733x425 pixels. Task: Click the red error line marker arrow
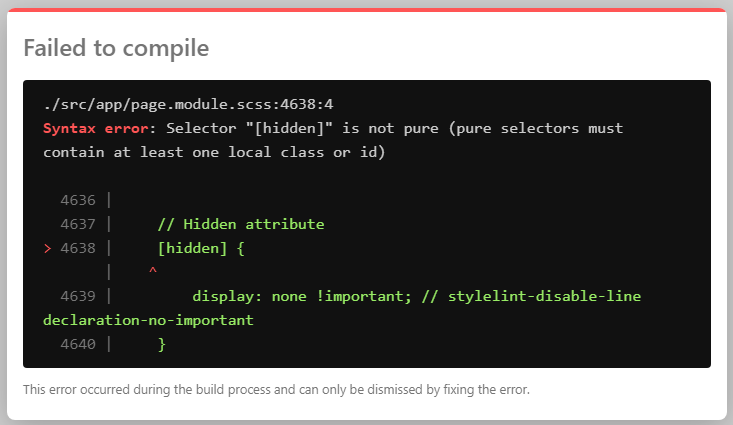point(47,248)
